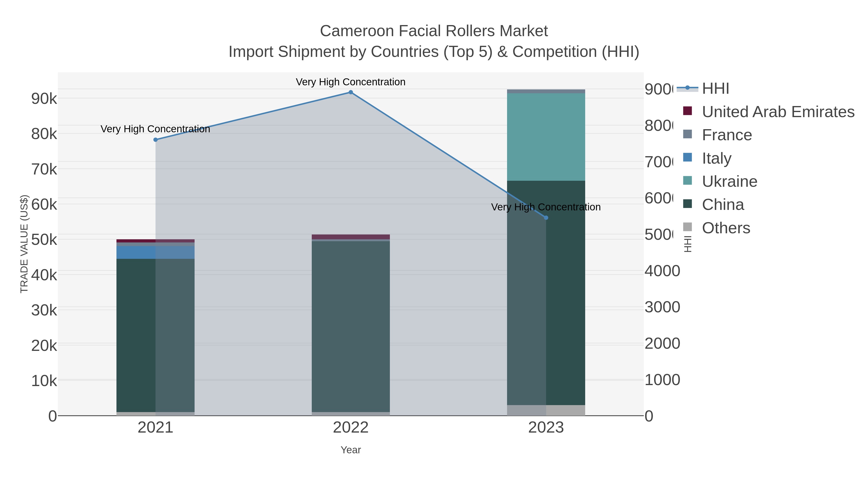The width and height of the screenshot is (868, 488).
Task: Click the TRADE VALUE (US$) axis title
Action: pos(24,244)
